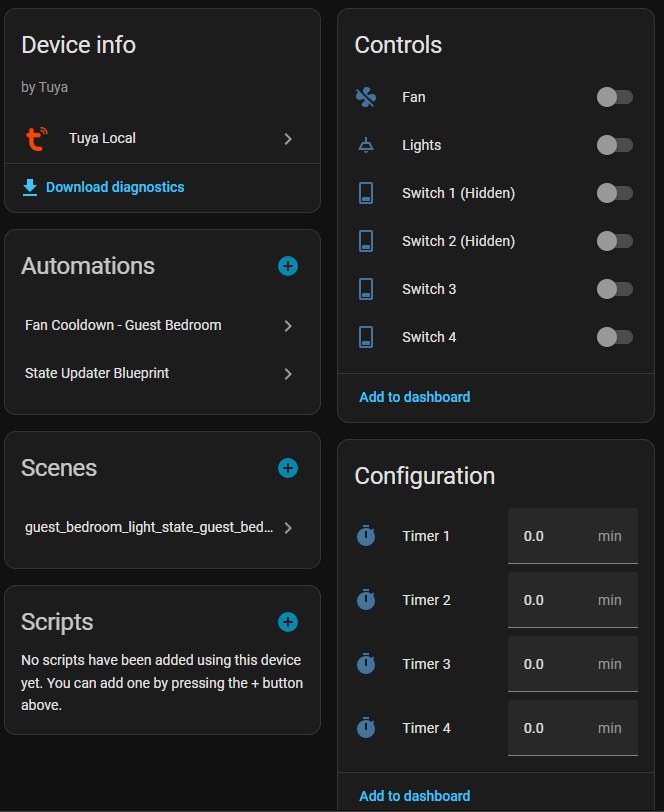Click the Lights ceiling lamp icon
The height and width of the screenshot is (812, 664).
(x=366, y=145)
